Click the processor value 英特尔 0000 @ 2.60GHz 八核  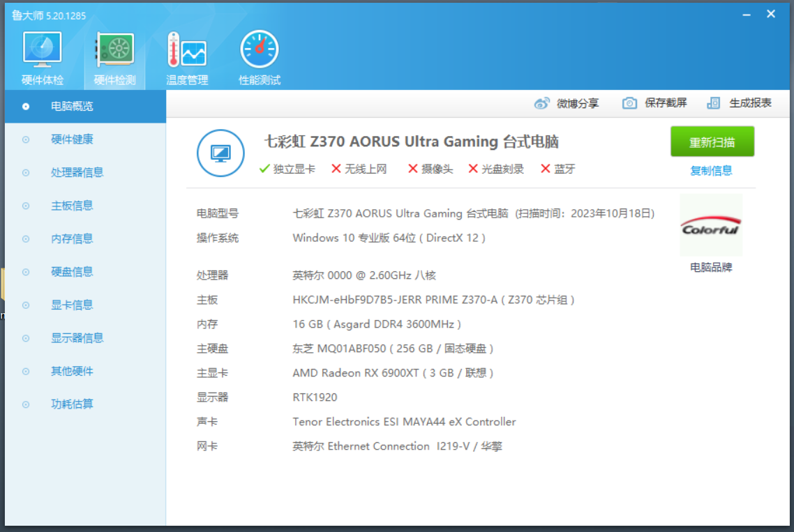364,275
